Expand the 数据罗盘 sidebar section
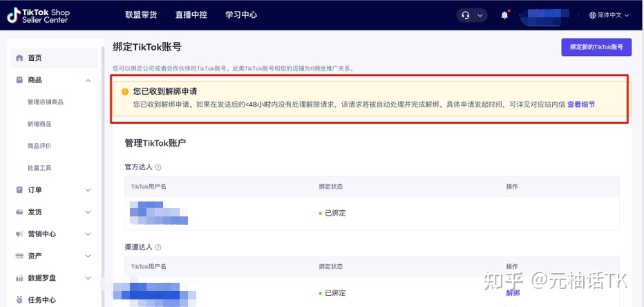The image size is (644, 307). click(x=88, y=278)
